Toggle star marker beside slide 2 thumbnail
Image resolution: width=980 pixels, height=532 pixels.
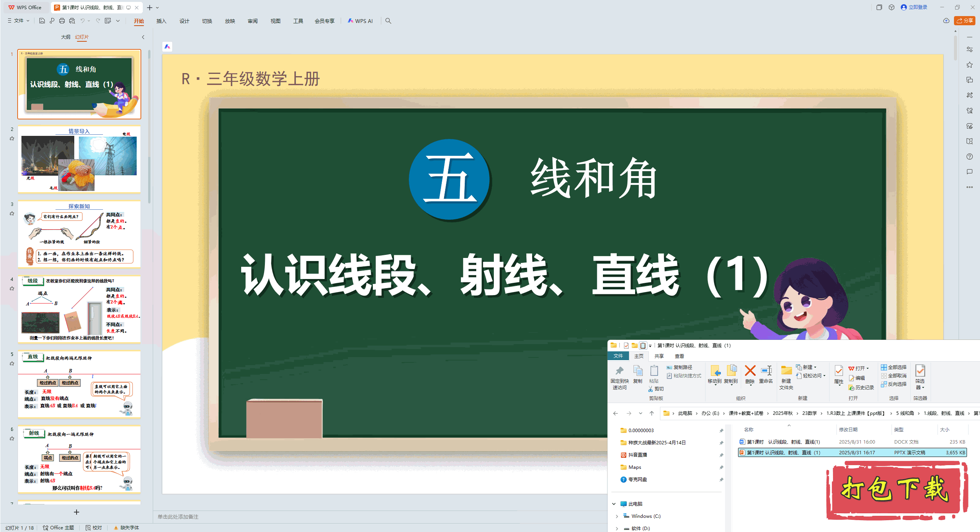[12, 139]
